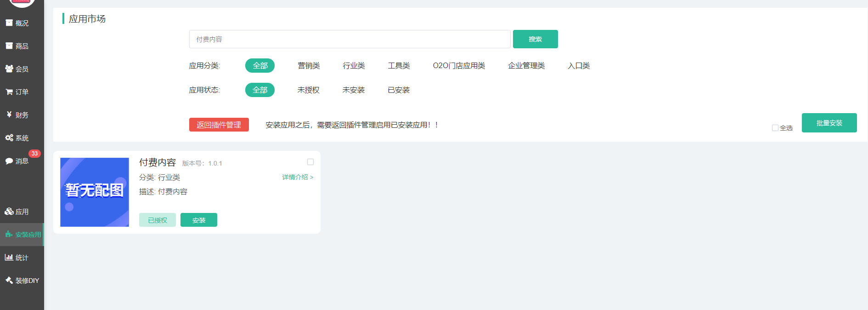Open the 订单 orders cart icon
The image size is (868, 310).
coord(9,92)
